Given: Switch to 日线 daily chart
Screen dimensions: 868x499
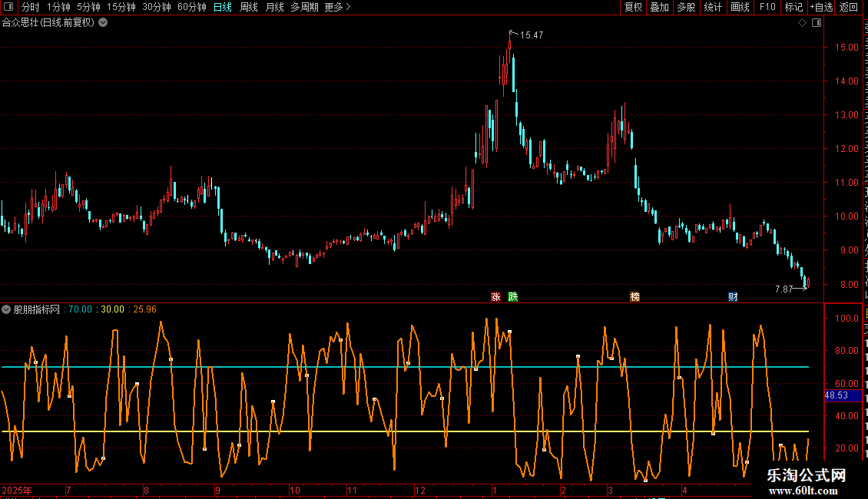Looking at the screenshot, I should [223, 7].
